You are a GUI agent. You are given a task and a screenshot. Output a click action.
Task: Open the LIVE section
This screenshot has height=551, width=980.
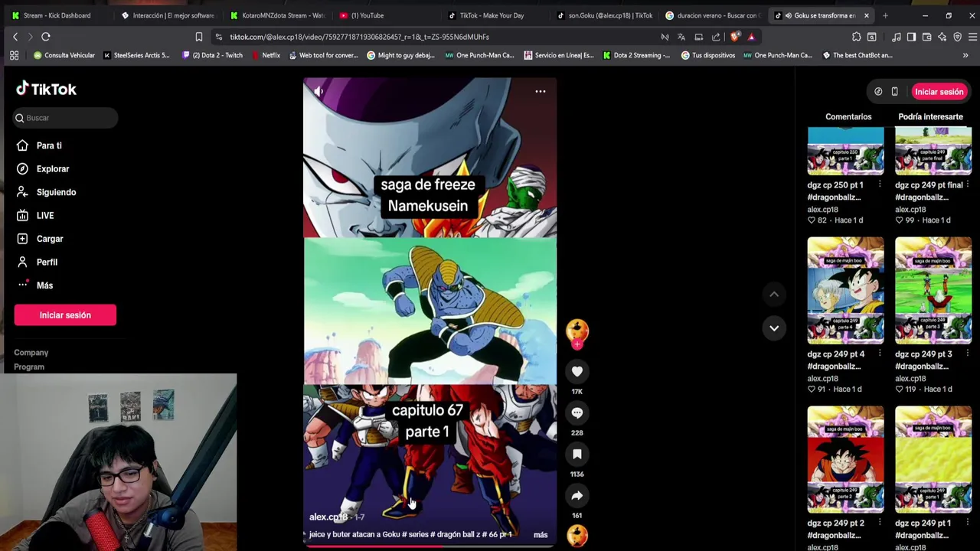(x=45, y=215)
